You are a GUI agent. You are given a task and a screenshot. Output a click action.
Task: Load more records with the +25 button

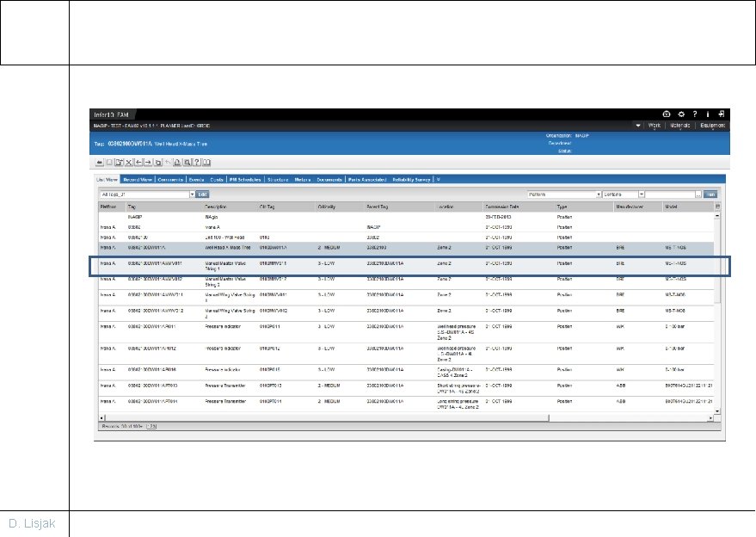[151, 427]
